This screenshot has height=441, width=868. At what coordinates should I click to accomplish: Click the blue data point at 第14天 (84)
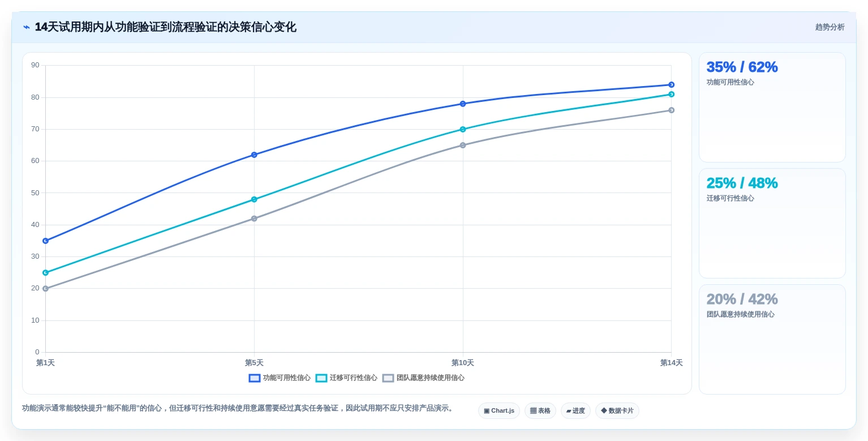coord(671,85)
